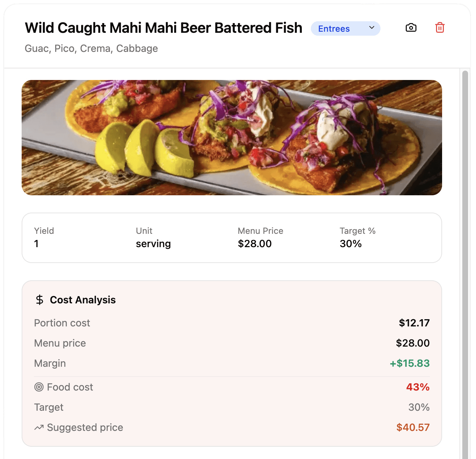This screenshot has width=476, height=459.
Task: Open the Entrees category dropdown
Action: (345, 28)
